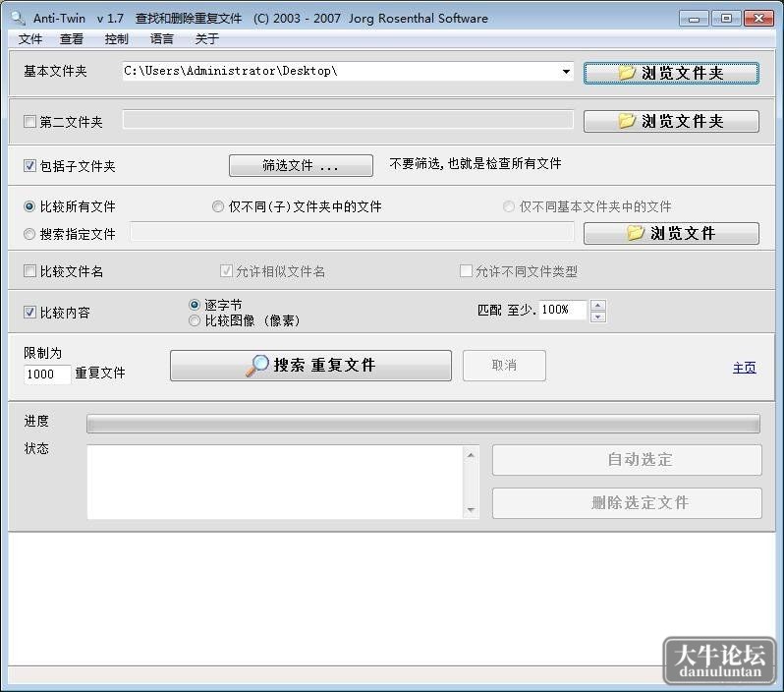Maximize the Anti-Twin window
This screenshot has width=784, height=692.
point(726,19)
